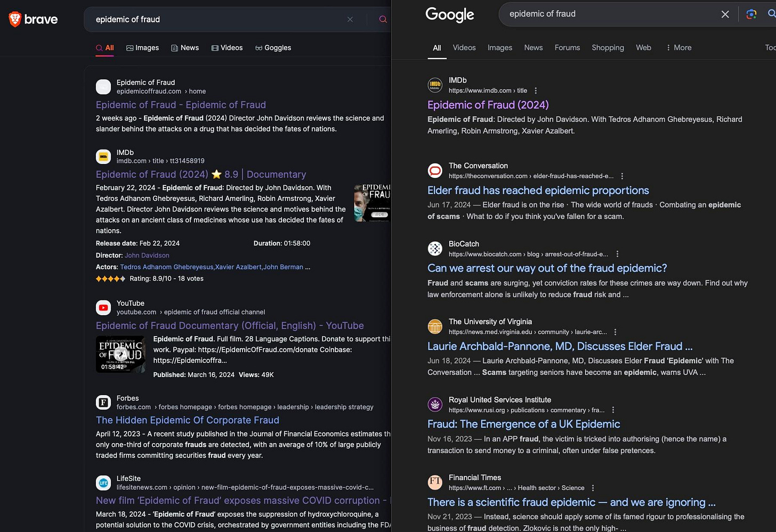Open more options for The Conversation result
Viewport: 776px width, 532px height.
[622, 176]
